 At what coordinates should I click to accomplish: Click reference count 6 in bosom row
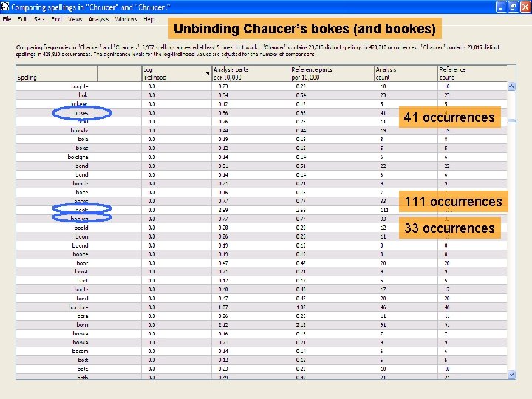pyautogui.click(x=446, y=351)
